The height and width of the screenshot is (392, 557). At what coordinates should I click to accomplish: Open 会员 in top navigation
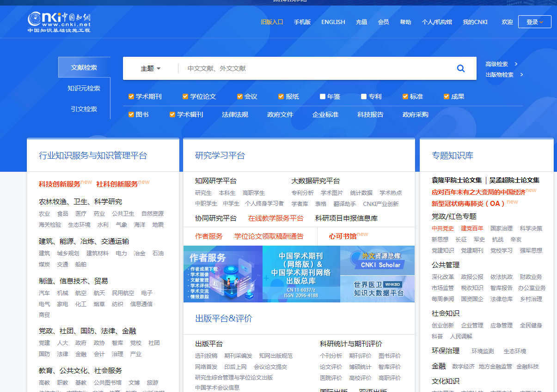click(x=384, y=22)
